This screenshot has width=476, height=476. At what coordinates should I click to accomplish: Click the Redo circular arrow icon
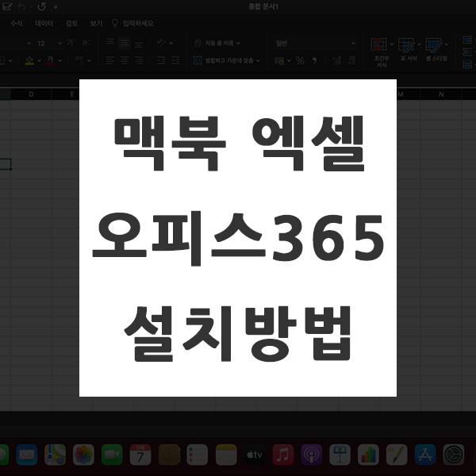[x=41, y=6]
